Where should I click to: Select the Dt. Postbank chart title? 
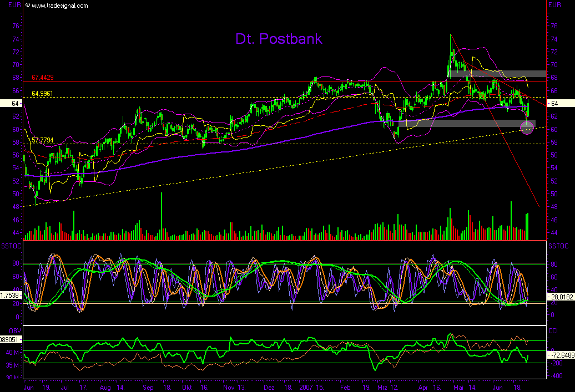click(279, 39)
